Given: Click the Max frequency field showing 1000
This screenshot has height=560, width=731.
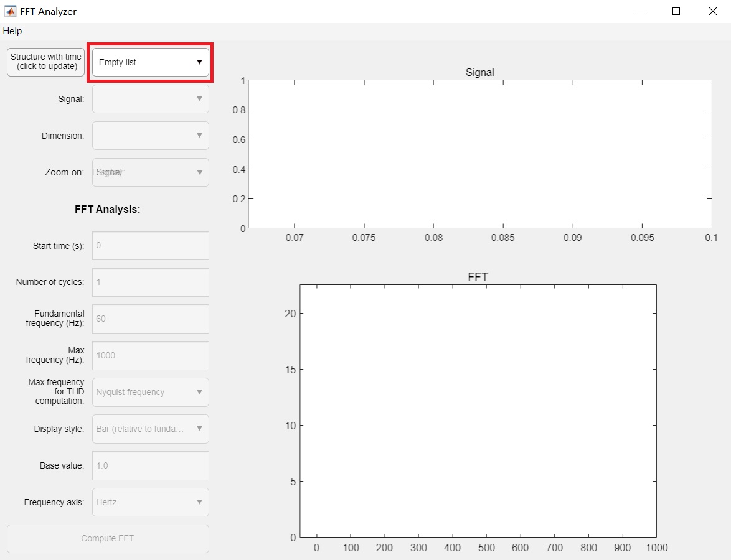Looking at the screenshot, I should point(150,355).
